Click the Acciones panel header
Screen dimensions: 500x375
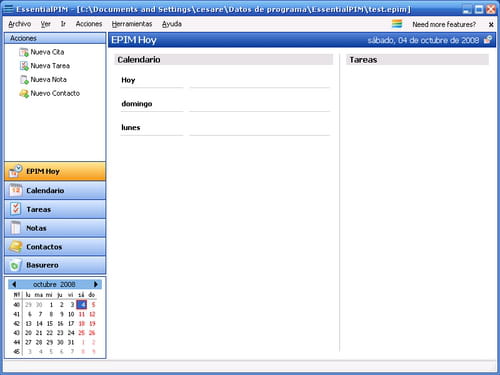click(55, 38)
